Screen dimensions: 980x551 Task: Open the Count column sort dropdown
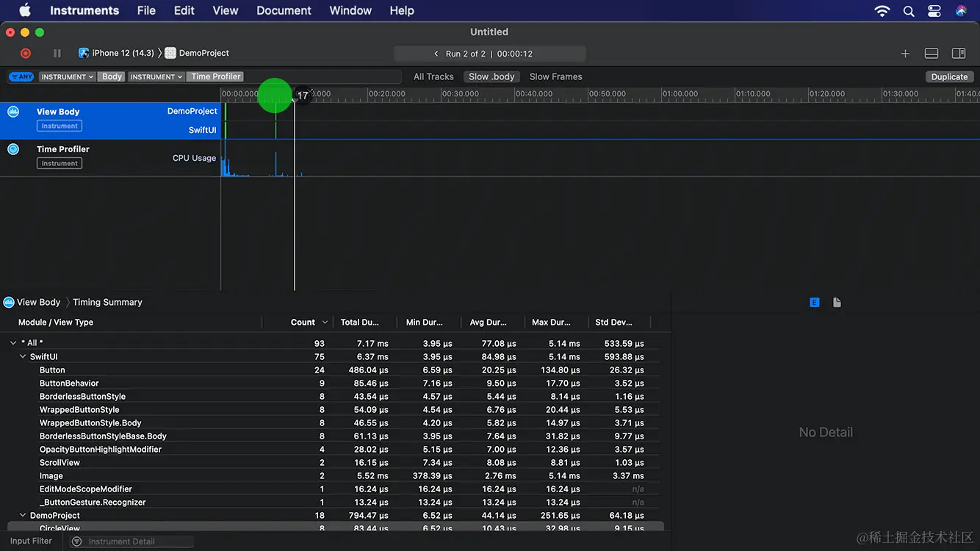pos(325,323)
